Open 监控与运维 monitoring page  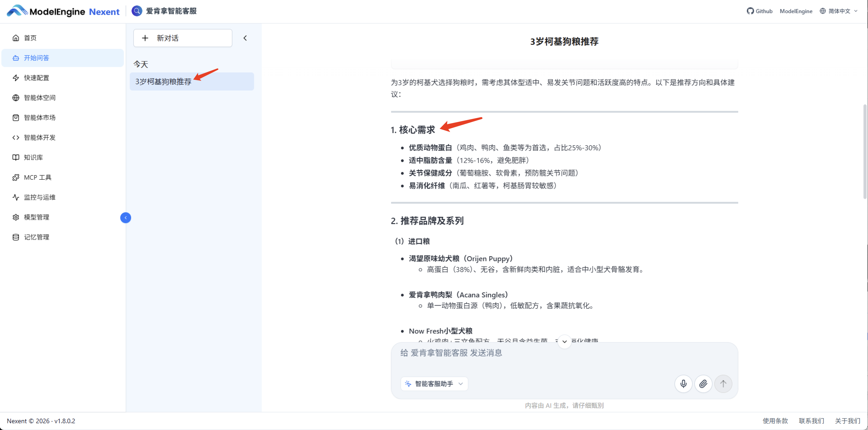pos(39,197)
